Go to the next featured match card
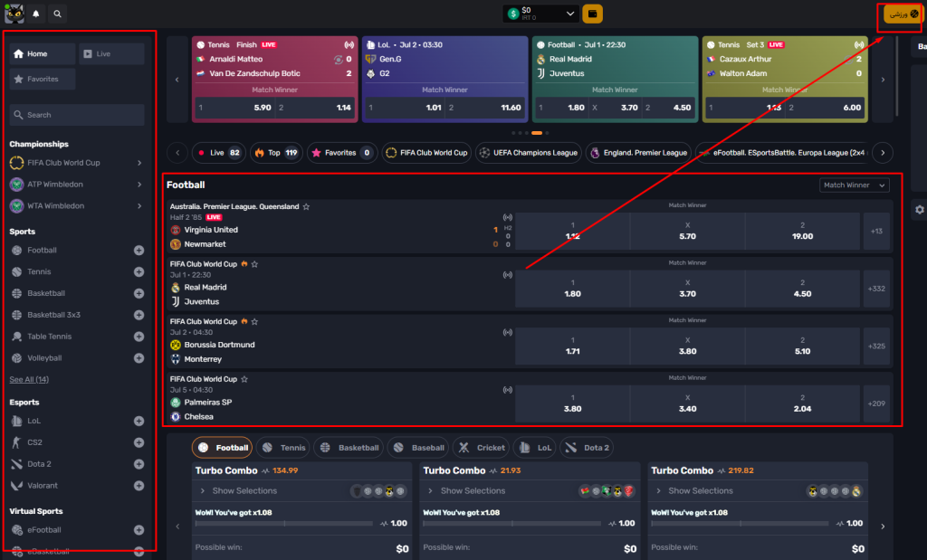Image resolution: width=927 pixels, height=560 pixels. [883, 79]
